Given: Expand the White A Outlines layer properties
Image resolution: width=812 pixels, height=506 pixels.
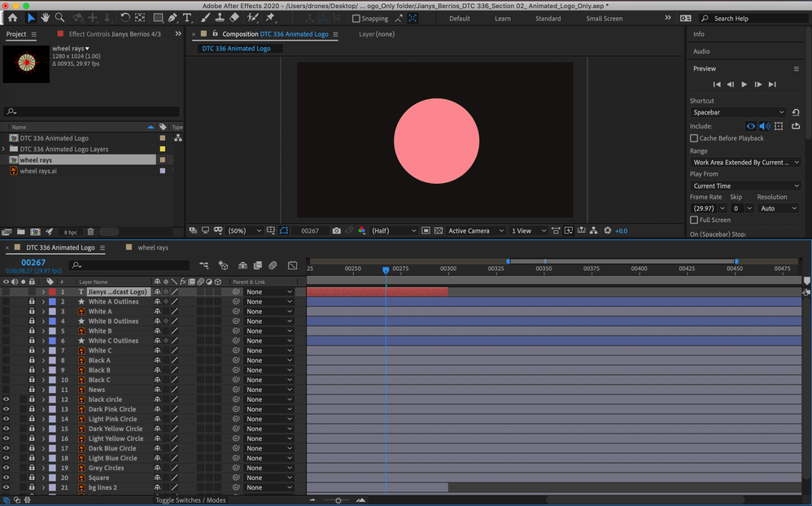Looking at the screenshot, I should (43, 302).
